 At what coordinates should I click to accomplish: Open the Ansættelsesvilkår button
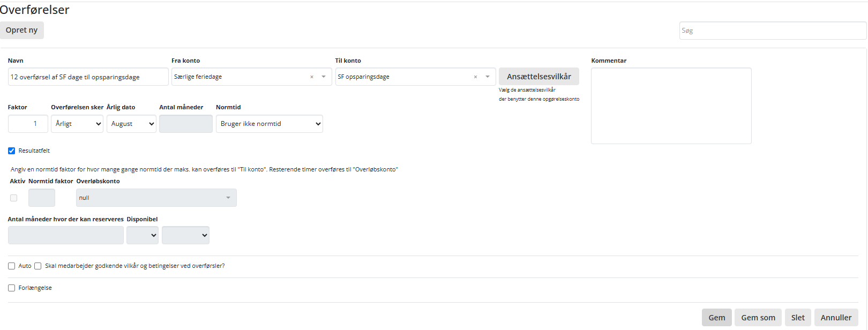(538, 77)
